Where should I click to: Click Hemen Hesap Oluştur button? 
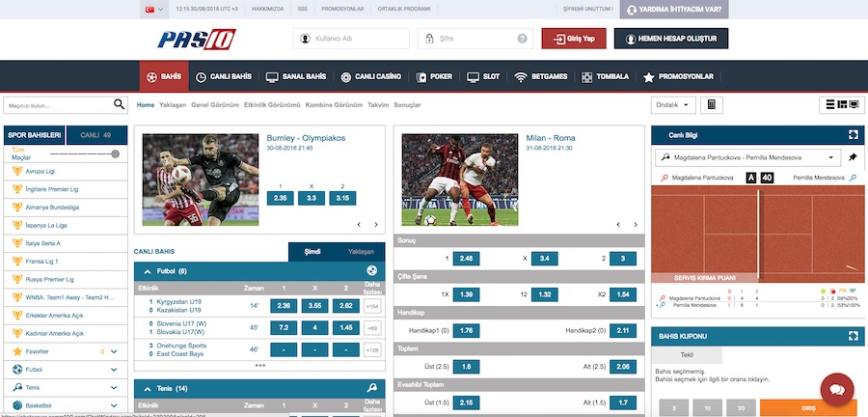(x=670, y=39)
